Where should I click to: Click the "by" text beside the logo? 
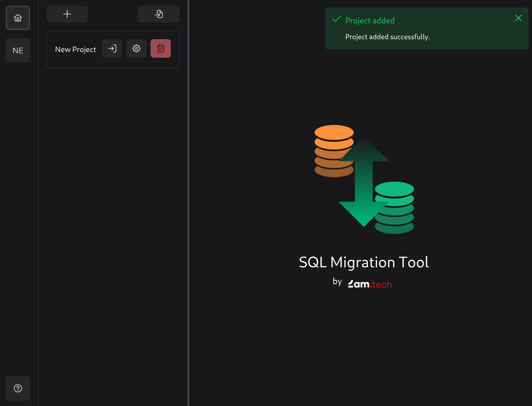pos(337,281)
